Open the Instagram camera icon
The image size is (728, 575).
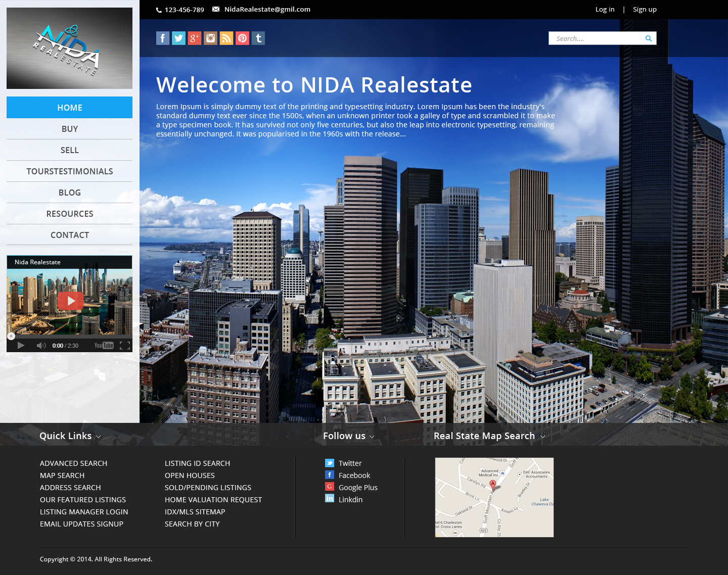tap(210, 38)
